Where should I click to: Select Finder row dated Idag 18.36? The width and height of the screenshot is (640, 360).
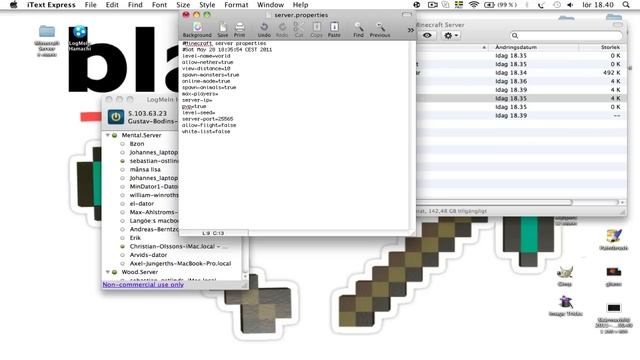tap(522, 81)
